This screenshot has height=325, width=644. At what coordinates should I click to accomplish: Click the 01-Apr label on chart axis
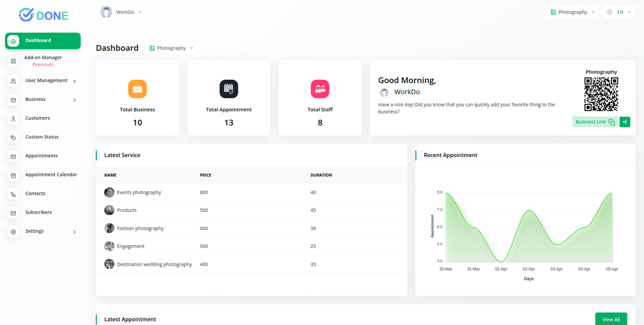[x=501, y=269]
